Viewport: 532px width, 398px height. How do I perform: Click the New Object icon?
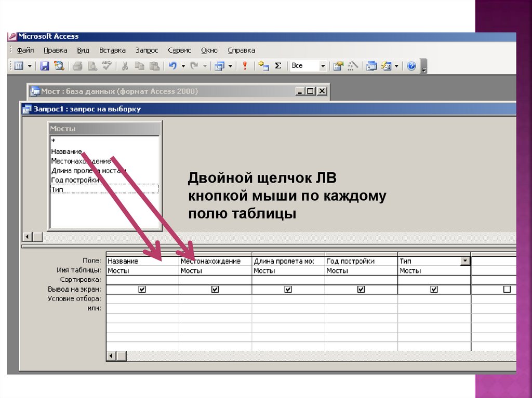[x=386, y=66]
